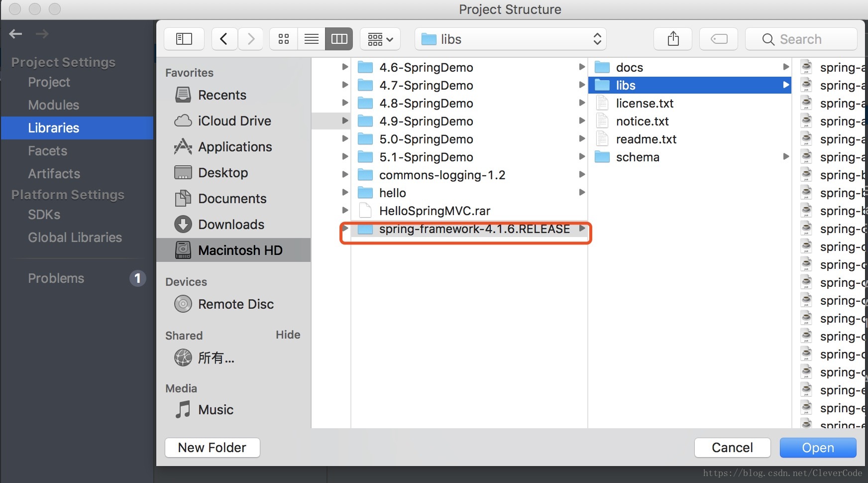Image resolution: width=868 pixels, height=483 pixels.
Task: Open the group-by arrangement dropdown
Action: 380,39
